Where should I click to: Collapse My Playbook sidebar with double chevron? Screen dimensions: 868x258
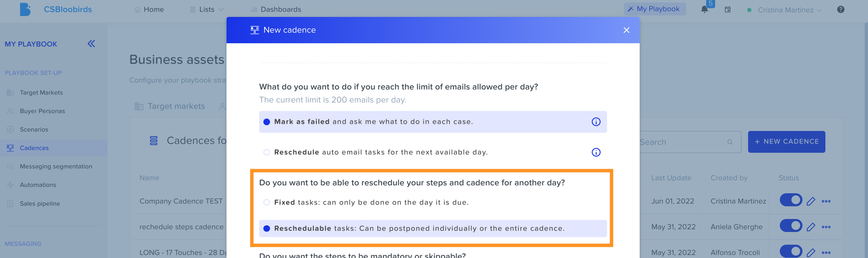click(x=91, y=44)
